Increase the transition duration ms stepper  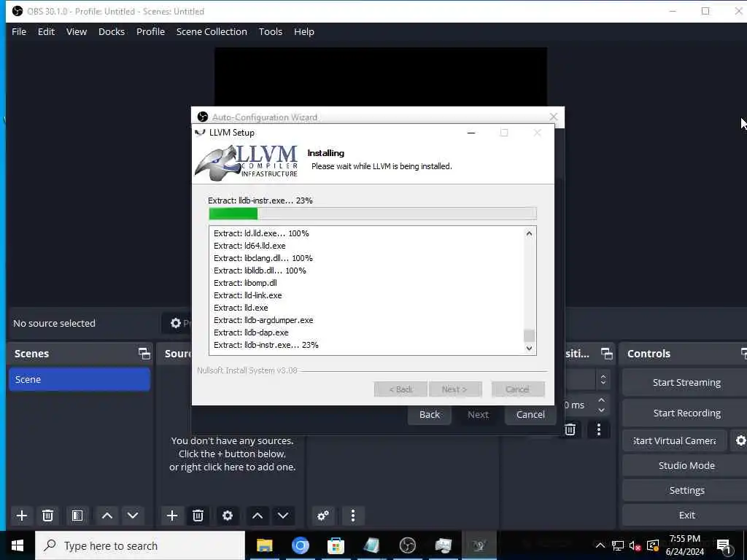pyautogui.click(x=601, y=400)
